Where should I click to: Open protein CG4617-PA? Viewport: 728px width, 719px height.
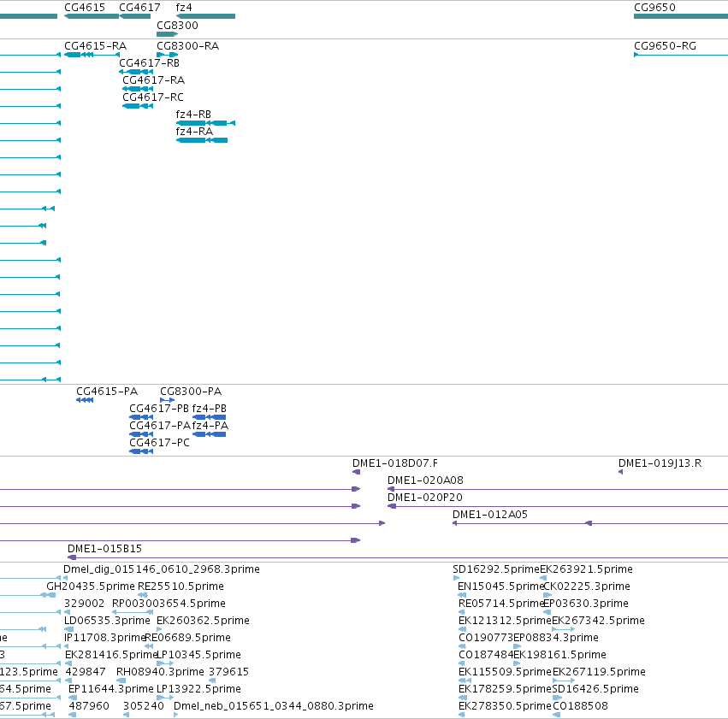tap(160, 426)
